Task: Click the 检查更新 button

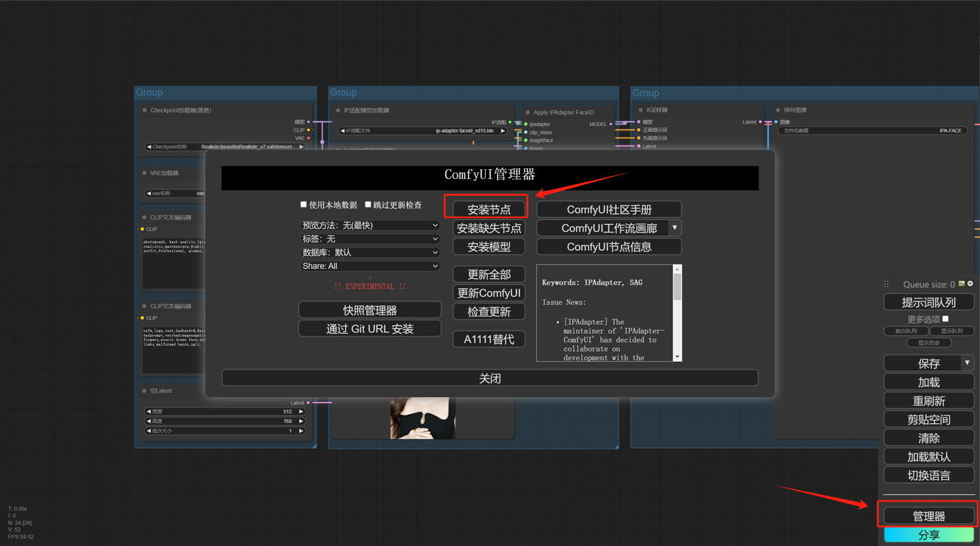Action: [489, 312]
